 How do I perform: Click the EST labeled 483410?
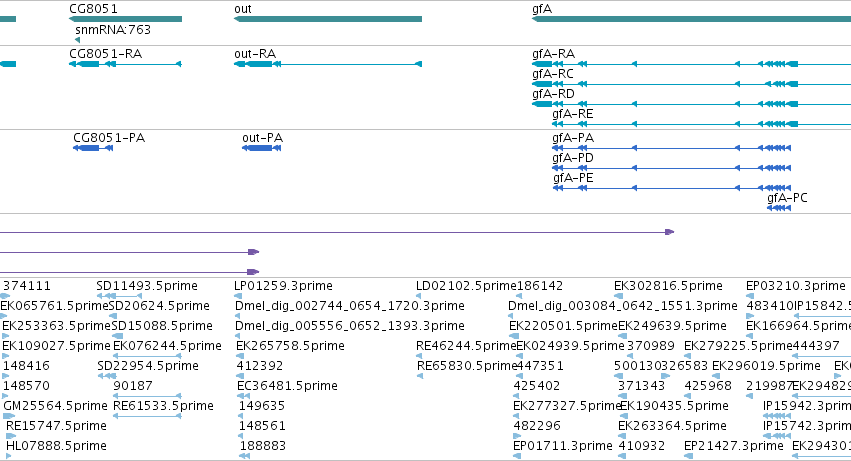point(770,306)
